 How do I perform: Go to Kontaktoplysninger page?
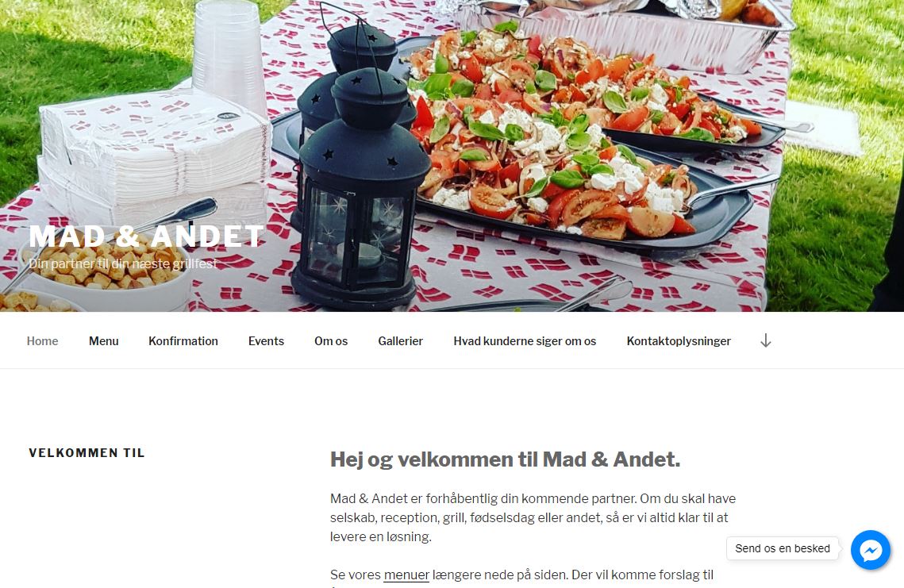click(679, 340)
